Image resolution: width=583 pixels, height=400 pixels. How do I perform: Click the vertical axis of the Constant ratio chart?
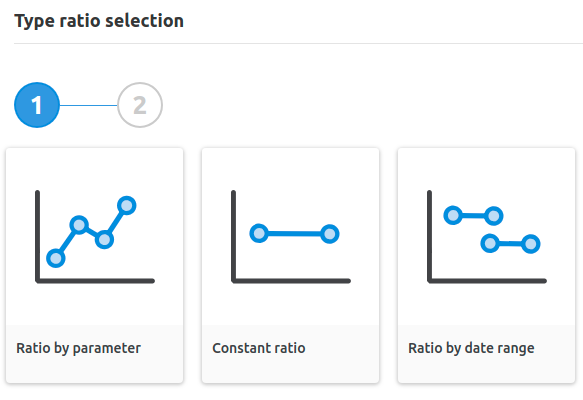coord(233,236)
